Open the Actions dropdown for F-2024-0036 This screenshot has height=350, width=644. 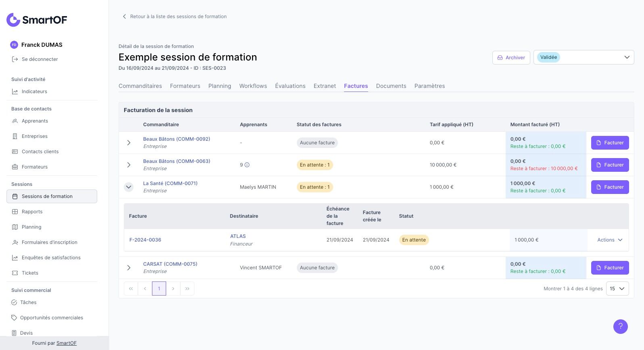[610, 240]
